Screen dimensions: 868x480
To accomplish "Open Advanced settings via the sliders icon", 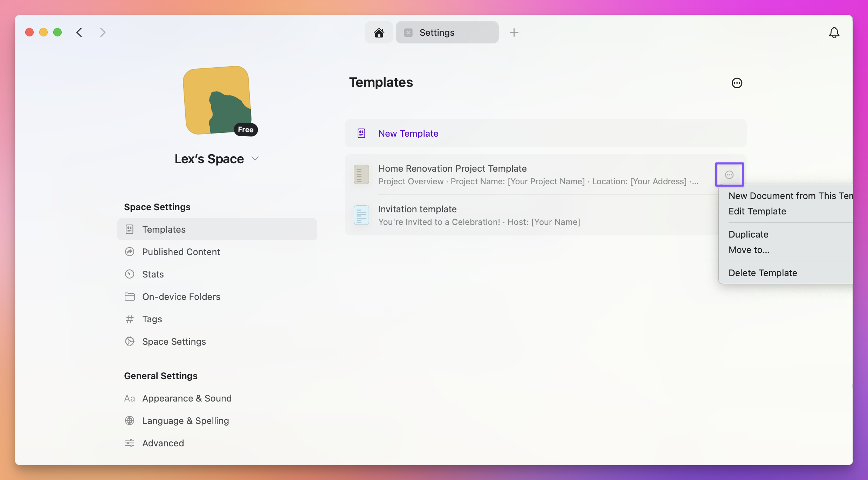I will tap(130, 443).
